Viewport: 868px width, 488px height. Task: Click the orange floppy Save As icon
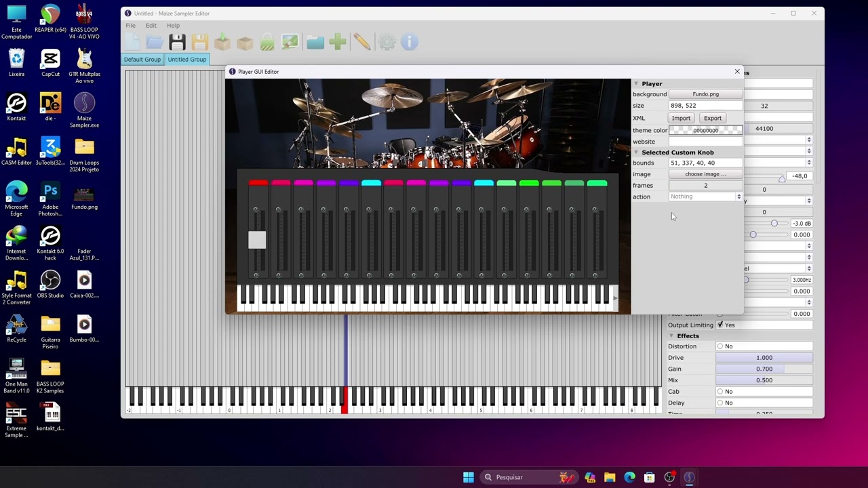click(199, 42)
